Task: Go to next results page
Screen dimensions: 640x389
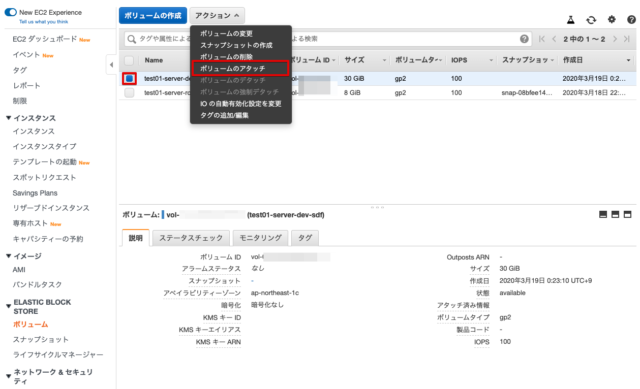Action: point(615,39)
